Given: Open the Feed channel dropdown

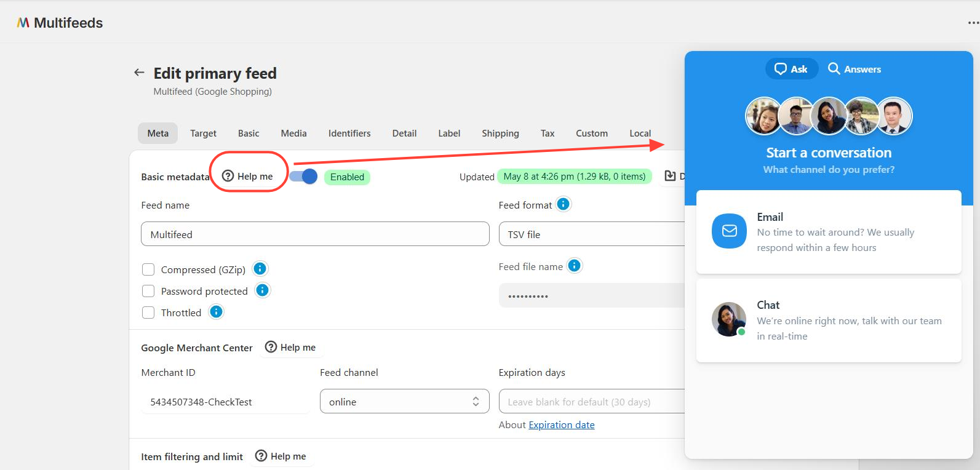Looking at the screenshot, I should click(405, 401).
